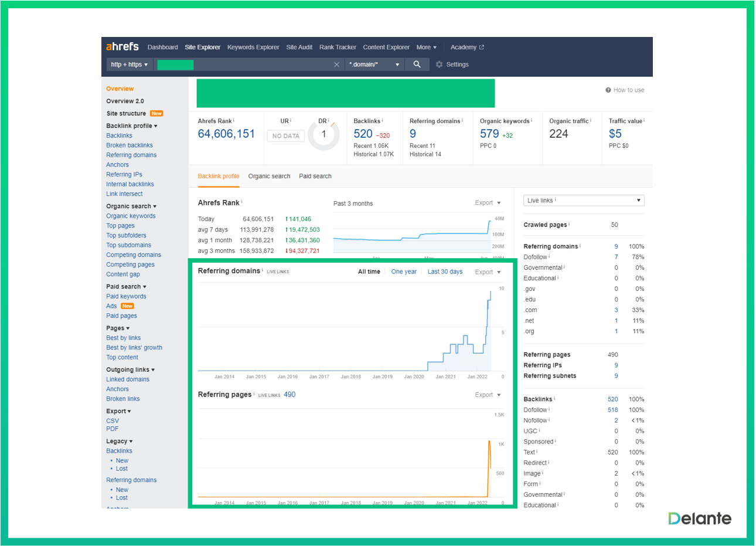Screen dimensions: 756x546
Task: Click the search magnifying glass icon
Action: click(417, 65)
